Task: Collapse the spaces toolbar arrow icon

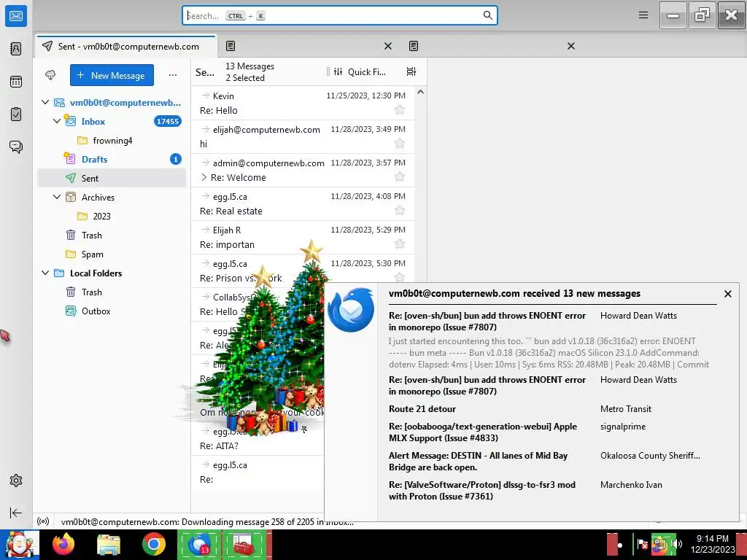Action: 16,513
